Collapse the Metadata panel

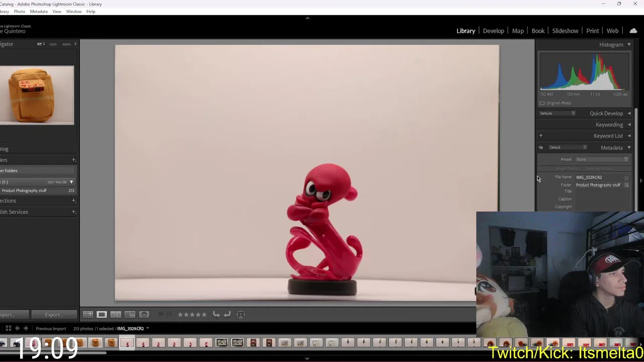pyautogui.click(x=629, y=148)
